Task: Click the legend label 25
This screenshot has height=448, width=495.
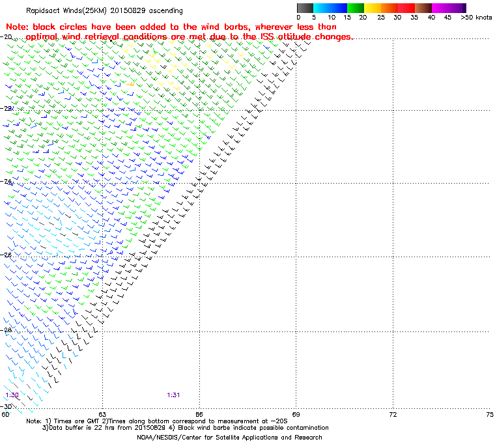Action: [381, 18]
